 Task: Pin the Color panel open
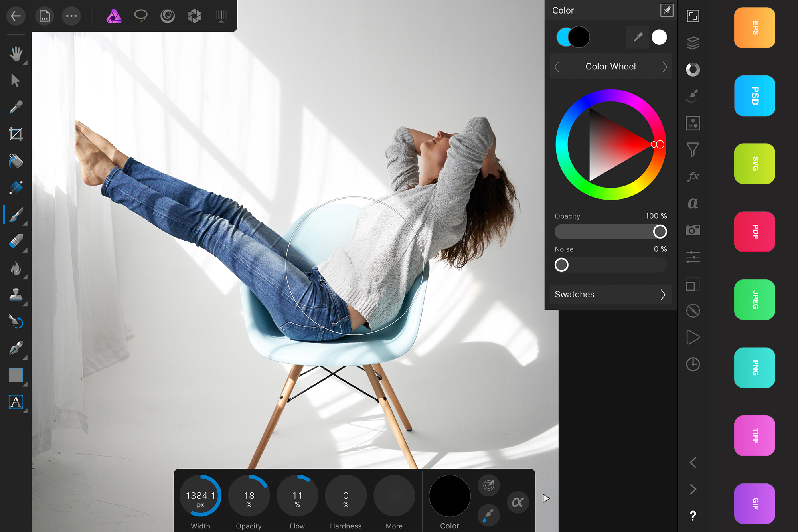pos(667,10)
